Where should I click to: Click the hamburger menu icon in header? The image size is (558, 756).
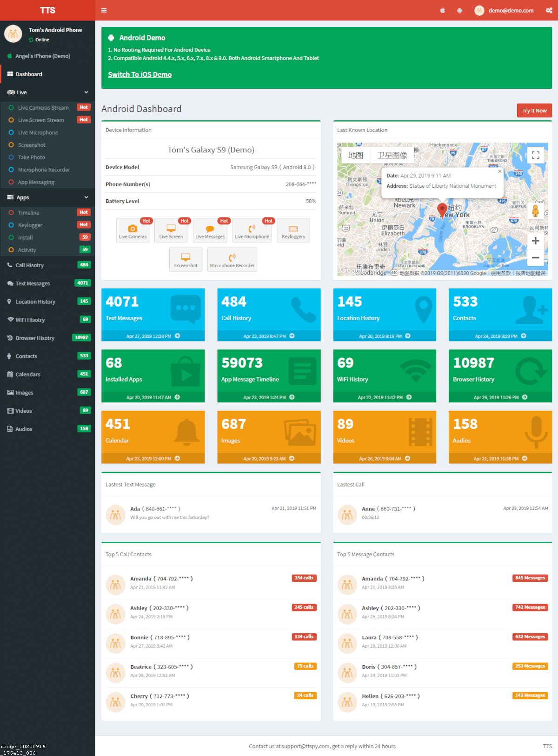[x=104, y=10]
